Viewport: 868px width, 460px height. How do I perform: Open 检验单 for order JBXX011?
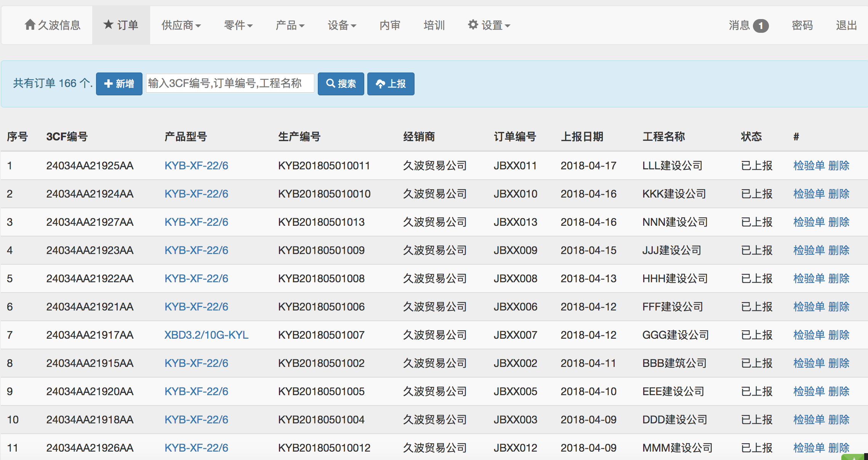(x=809, y=166)
